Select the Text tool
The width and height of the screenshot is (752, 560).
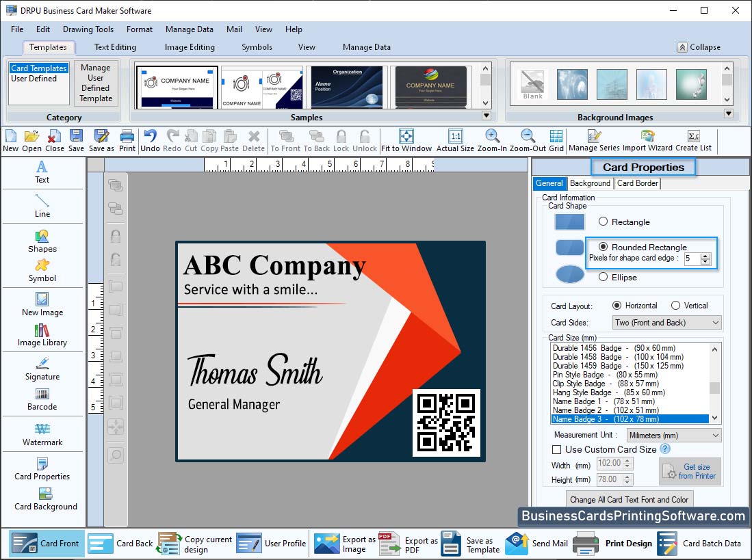coord(42,172)
